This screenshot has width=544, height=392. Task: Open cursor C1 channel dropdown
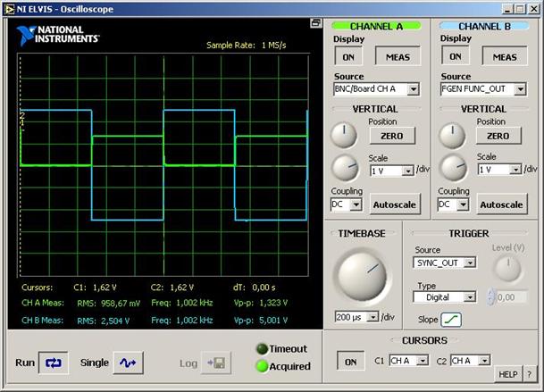point(409,361)
